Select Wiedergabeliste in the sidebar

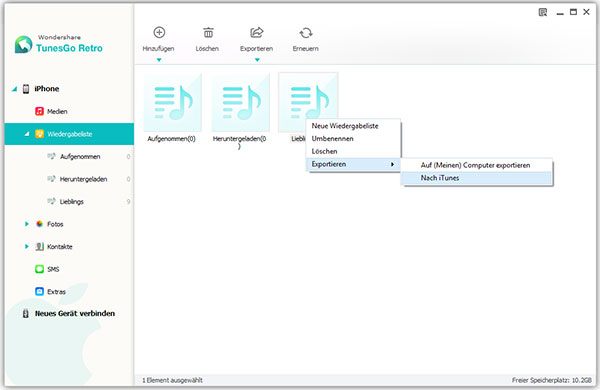pos(69,134)
